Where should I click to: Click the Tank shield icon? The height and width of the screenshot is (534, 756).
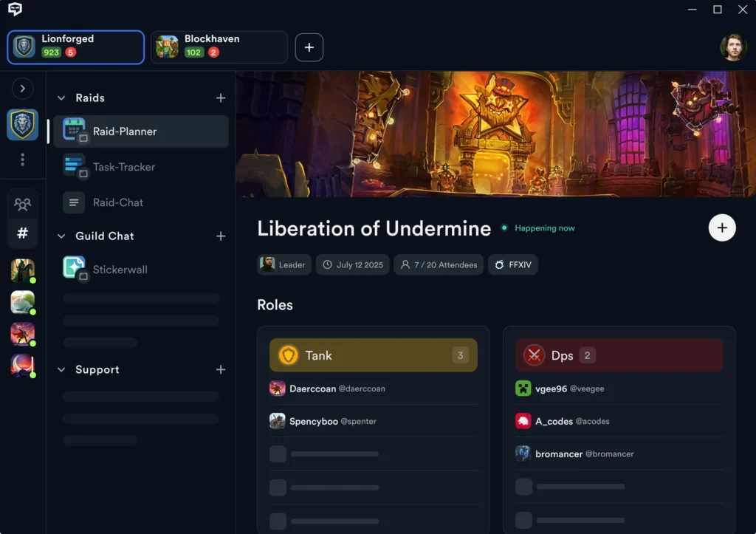289,355
